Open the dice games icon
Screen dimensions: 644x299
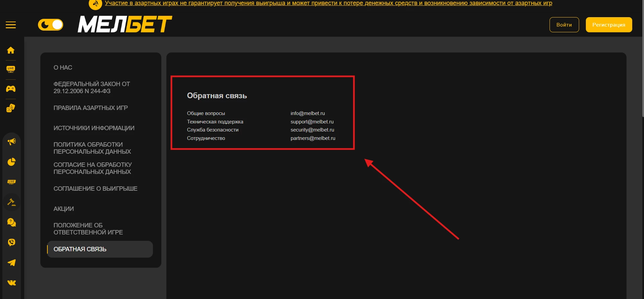click(x=11, y=108)
